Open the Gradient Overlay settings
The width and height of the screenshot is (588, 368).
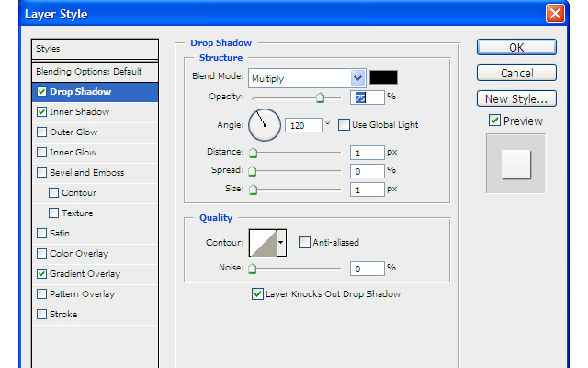tap(85, 274)
